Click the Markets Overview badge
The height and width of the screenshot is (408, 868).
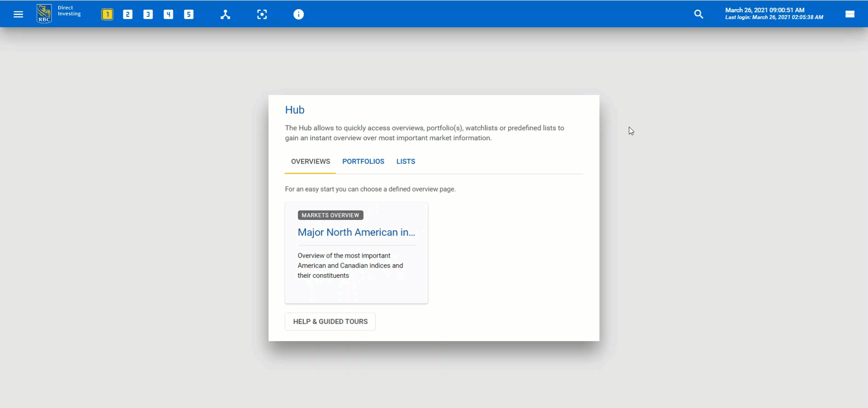pos(330,215)
